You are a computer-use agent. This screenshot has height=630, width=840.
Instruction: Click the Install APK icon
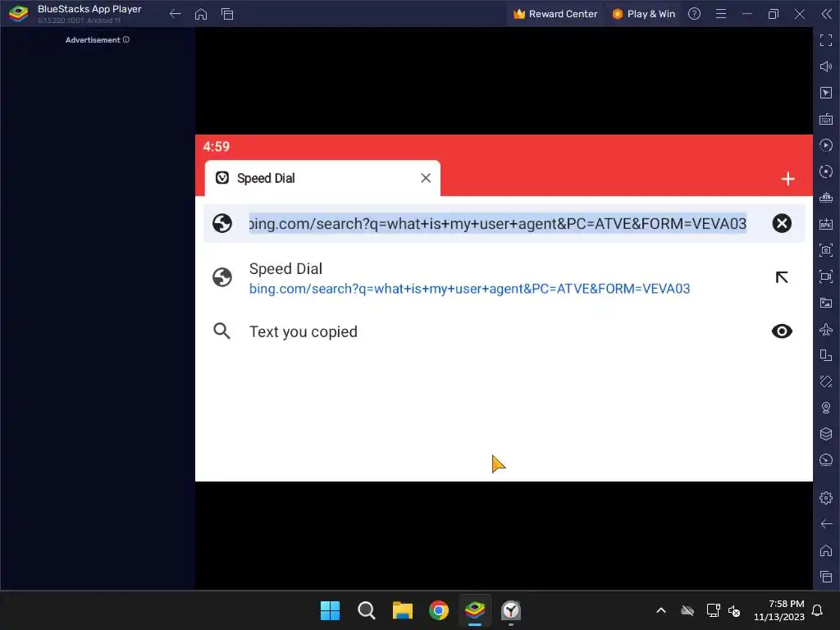(826, 224)
